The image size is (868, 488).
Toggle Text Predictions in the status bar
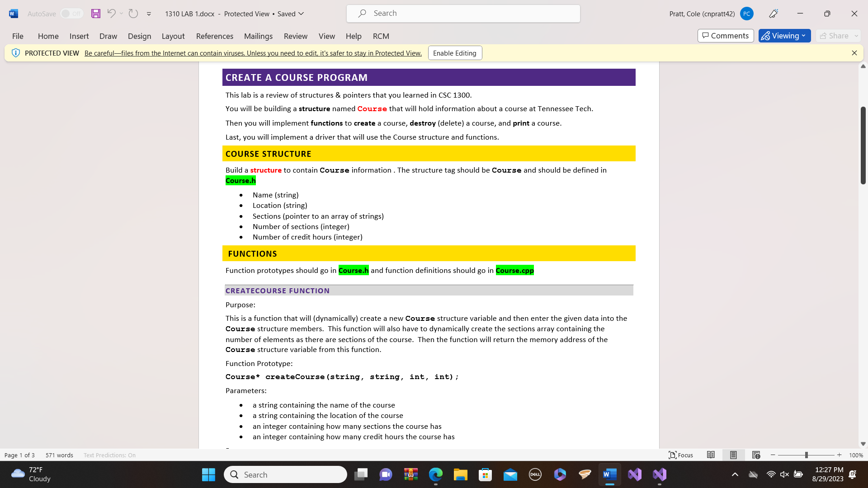pyautogui.click(x=109, y=455)
